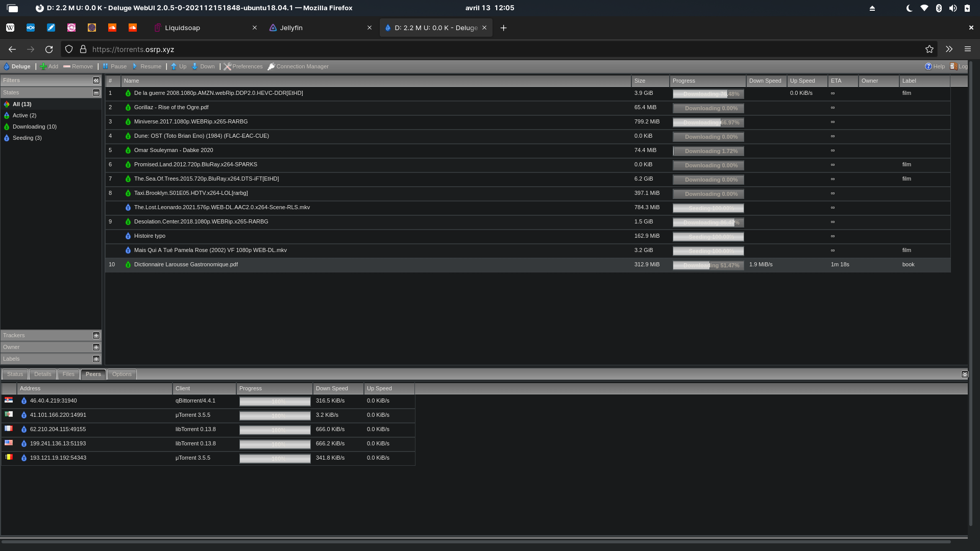Expand the Trackers filter section

(96, 336)
